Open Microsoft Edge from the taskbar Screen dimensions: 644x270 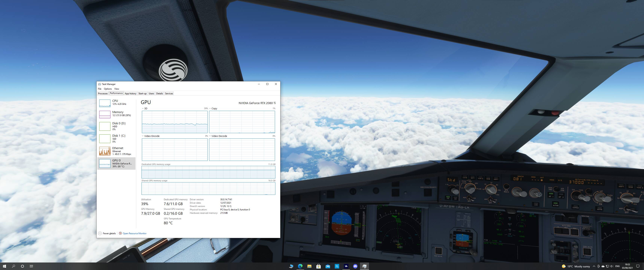point(300,266)
